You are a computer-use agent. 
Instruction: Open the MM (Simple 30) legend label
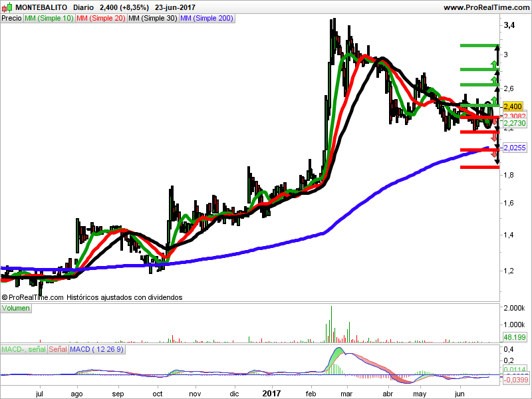click(152, 19)
